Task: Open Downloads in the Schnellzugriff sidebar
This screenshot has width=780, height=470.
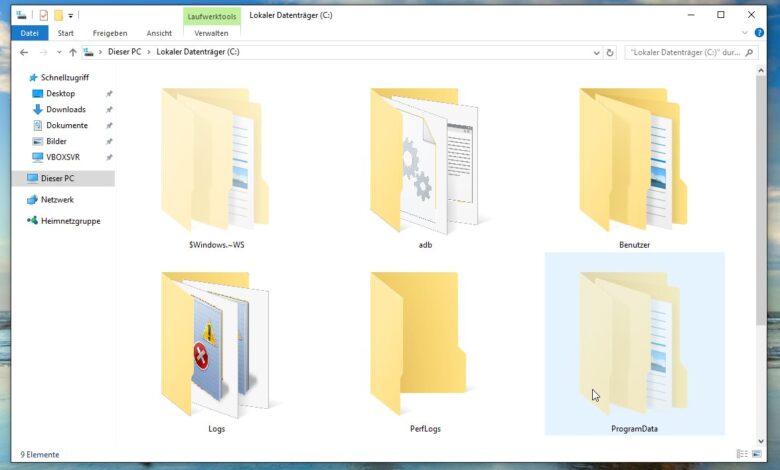Action: [65, 110]
